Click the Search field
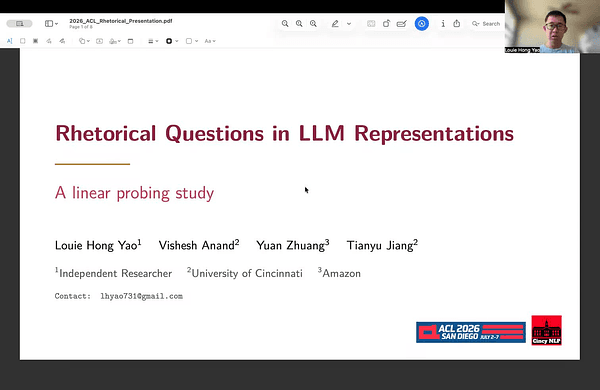600x390 pixels. [486, 24]
